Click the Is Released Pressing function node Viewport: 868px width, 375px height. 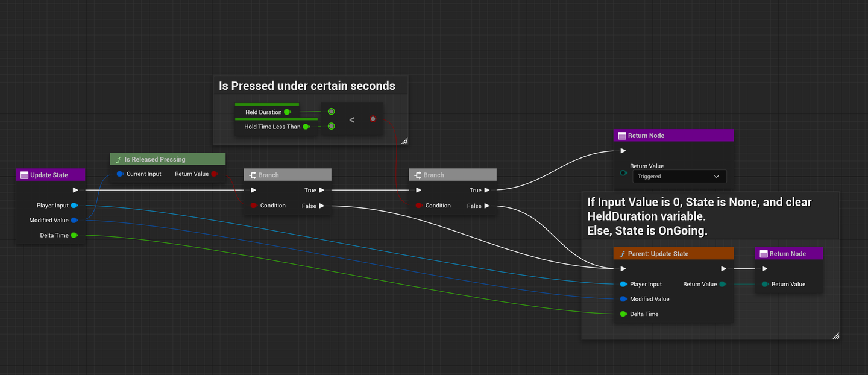[x=167, y=159]
